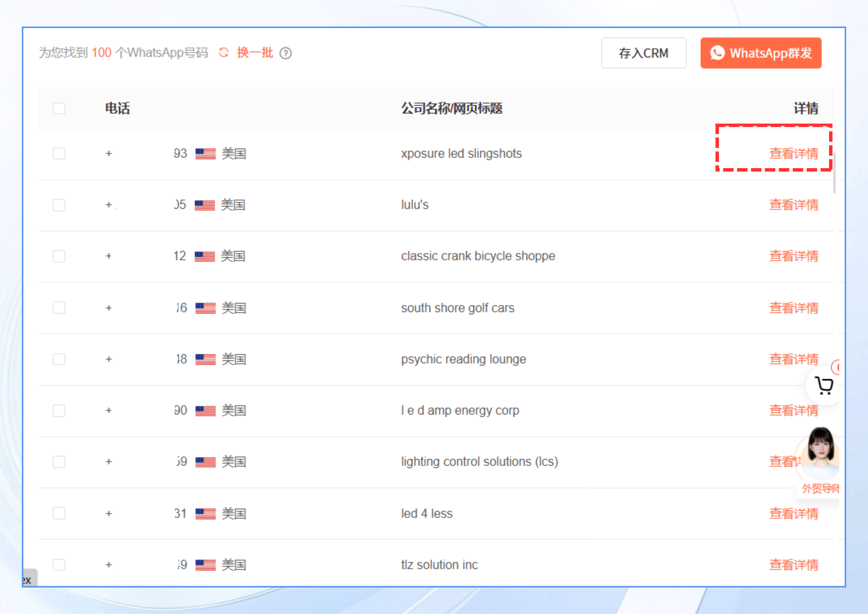Toggle the select-all header checkbox
868x614 pixels.
[59, 109]
